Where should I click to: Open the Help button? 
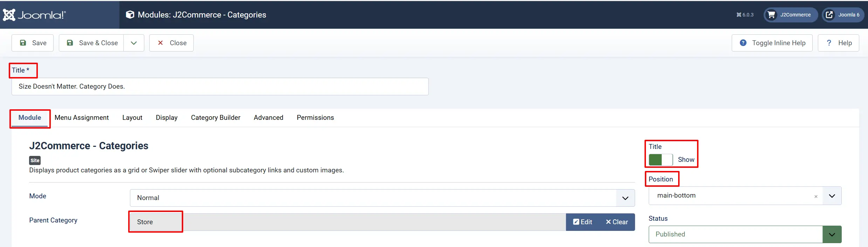click(839, 43)
